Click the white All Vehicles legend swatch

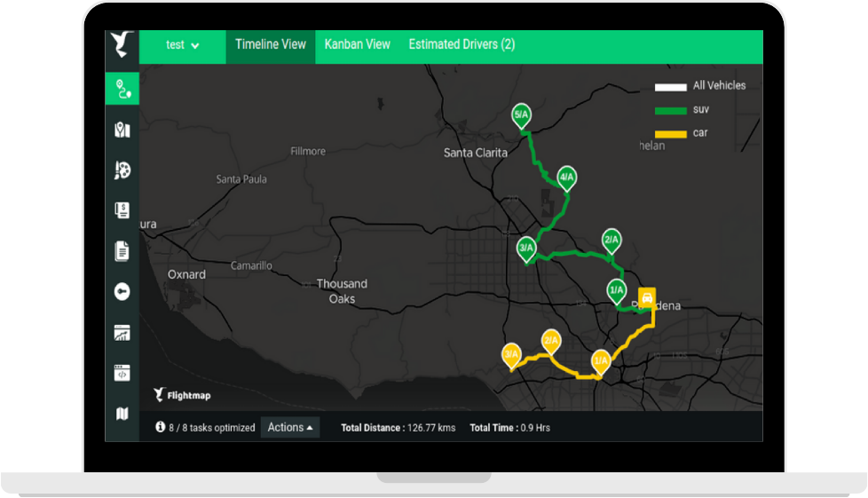coord(670,87)
